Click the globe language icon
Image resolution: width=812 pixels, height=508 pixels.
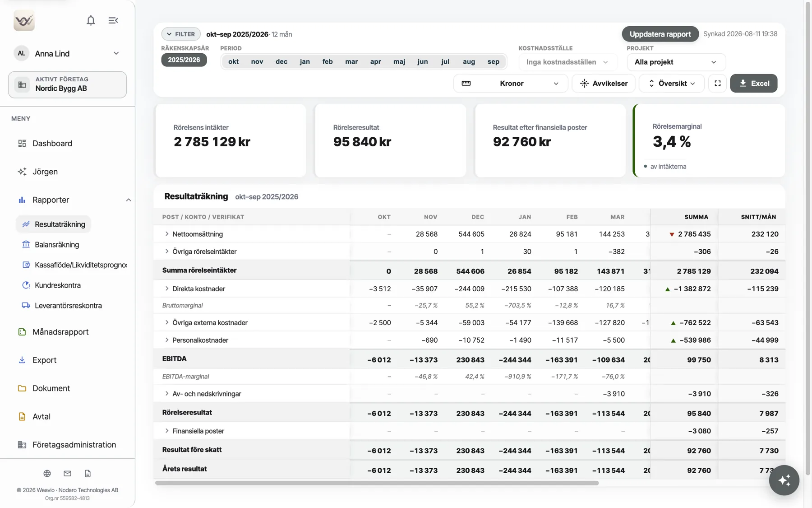coord(47,473)
